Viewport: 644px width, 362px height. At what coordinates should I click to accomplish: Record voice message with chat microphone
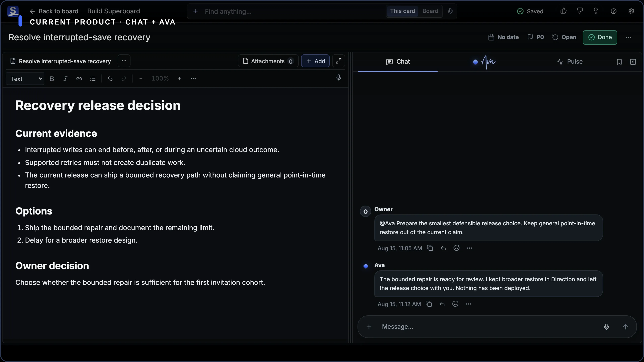[x=606, y=327]
